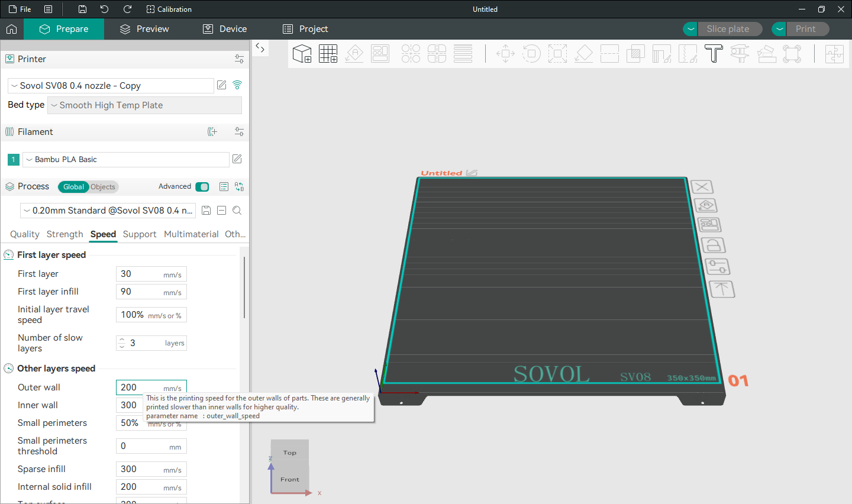Edit the printer preset
Screen dimensions: 852x504
(222, 85)
